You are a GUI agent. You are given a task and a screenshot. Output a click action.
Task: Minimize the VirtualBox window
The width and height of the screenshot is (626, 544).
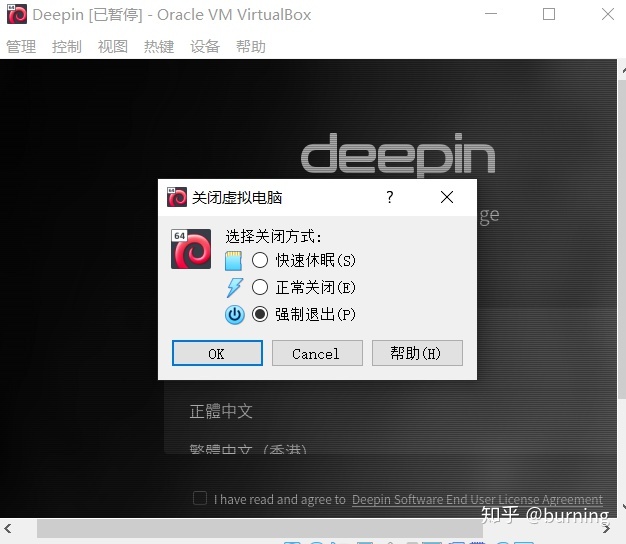[491, 14]
